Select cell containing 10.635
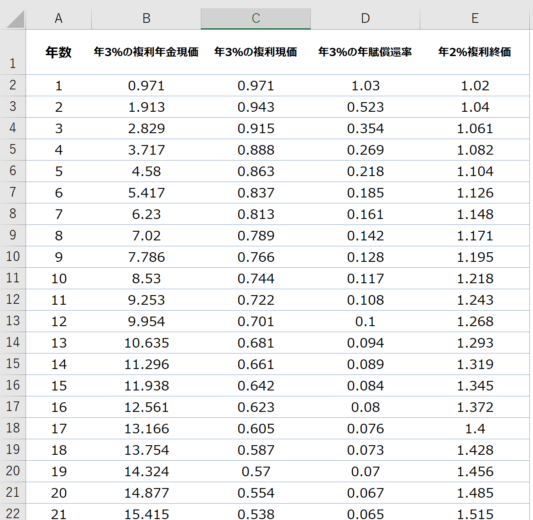533x520 pixels. [146, 343]
